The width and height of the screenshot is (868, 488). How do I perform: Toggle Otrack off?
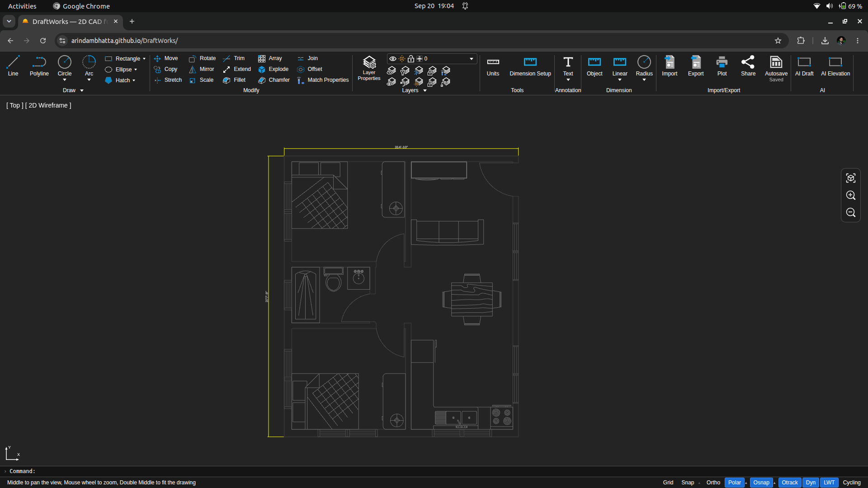pyautogui.click(x=790, y=483)
